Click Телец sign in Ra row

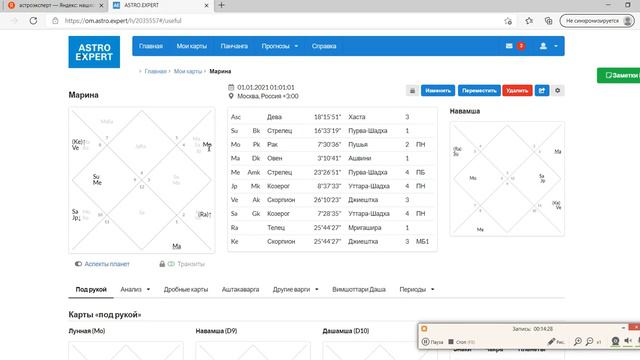(276, 228)
